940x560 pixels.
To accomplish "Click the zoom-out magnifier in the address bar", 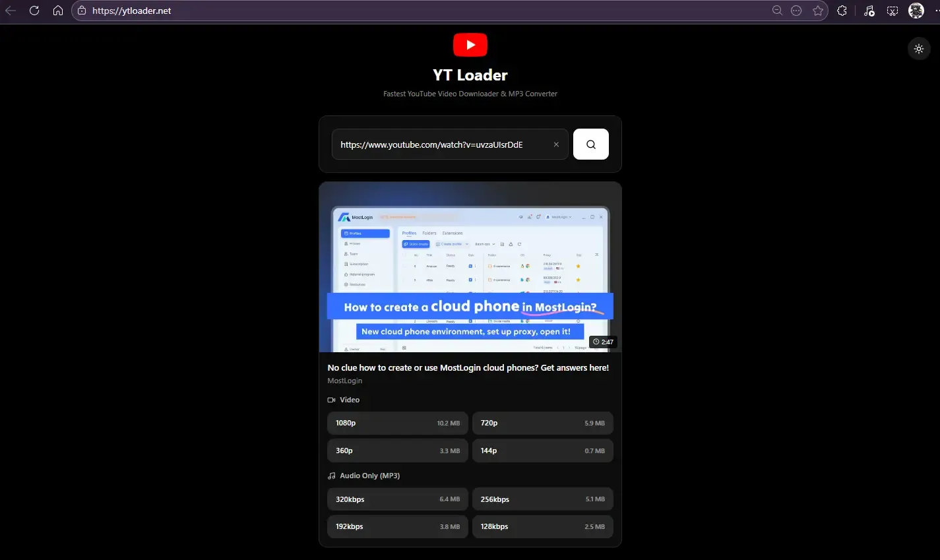I will pos(777,11).
